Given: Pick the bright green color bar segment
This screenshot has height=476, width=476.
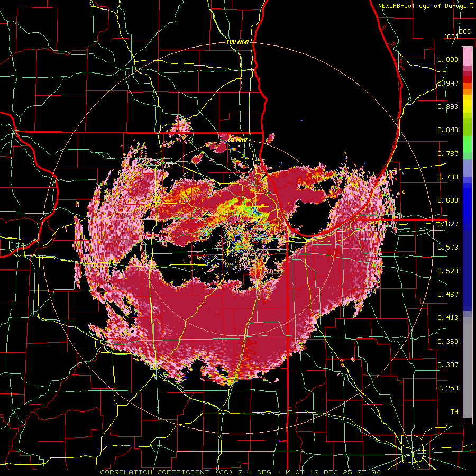Looking at the screenshot, I should point(467,144).
